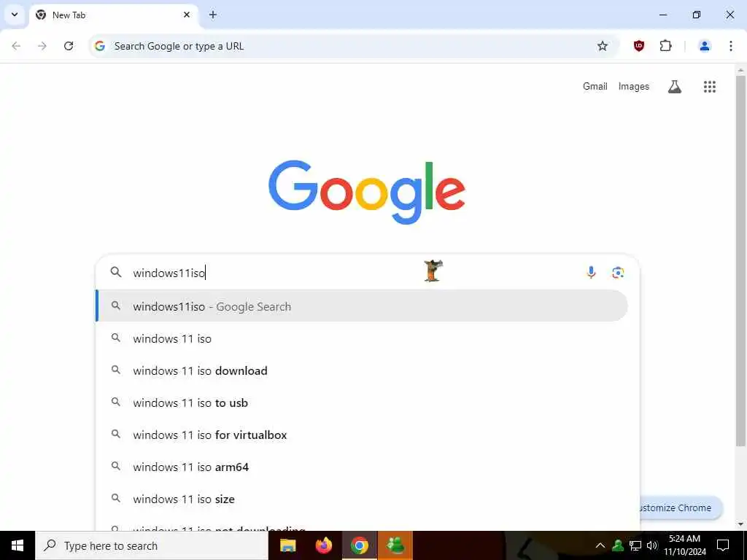Open the Images link
747x560 pixels.
[634, 87]
